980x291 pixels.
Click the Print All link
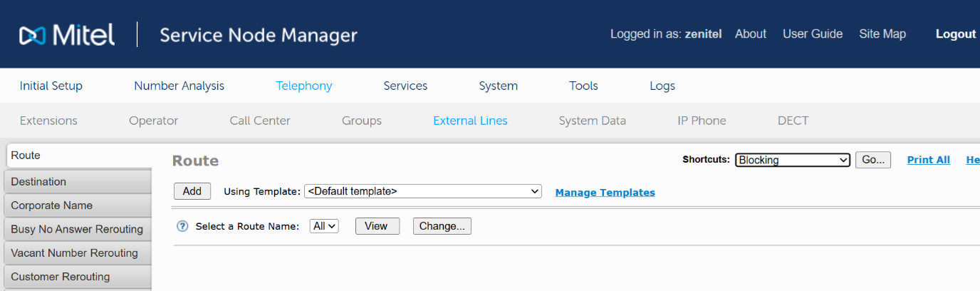click(x=928, y=160)
